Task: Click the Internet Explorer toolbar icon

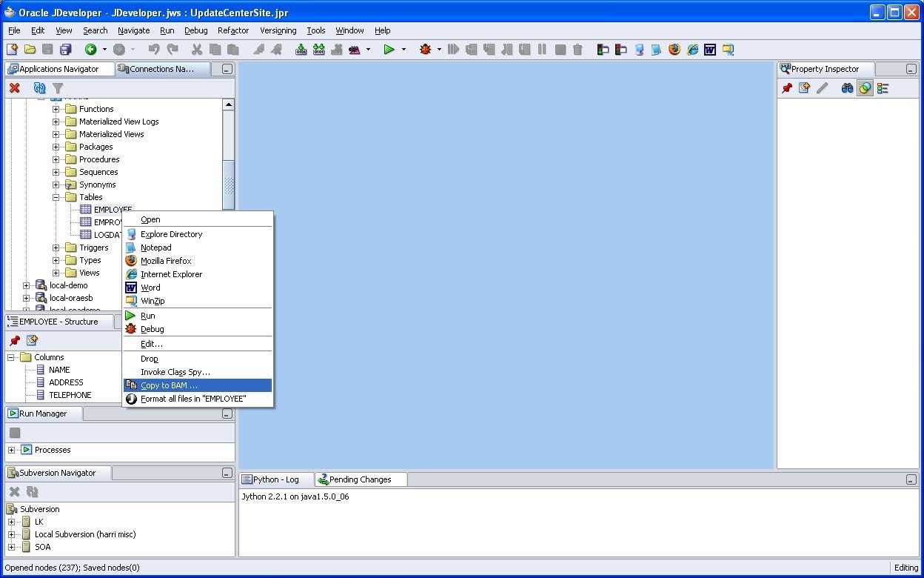Action: point(692,50)
